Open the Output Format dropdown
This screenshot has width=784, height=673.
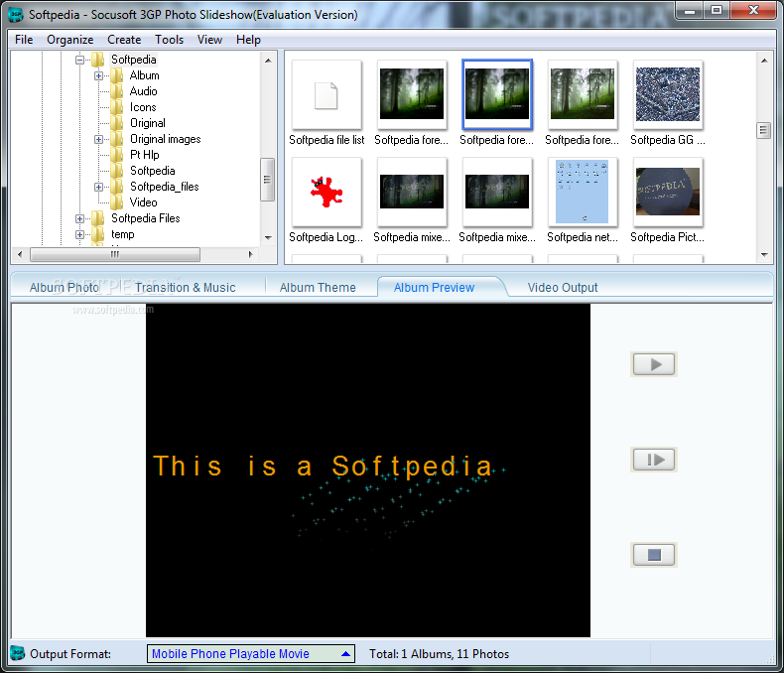click(x=251, y=653)
